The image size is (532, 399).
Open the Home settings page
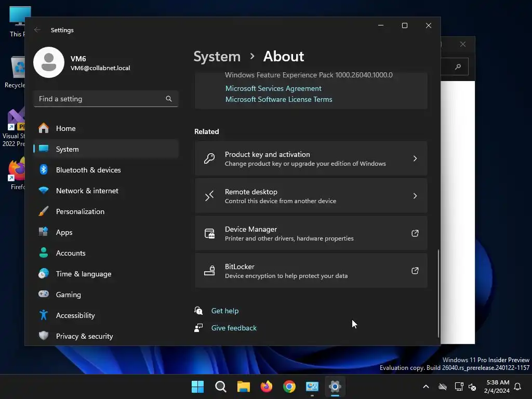click(106, 128)
